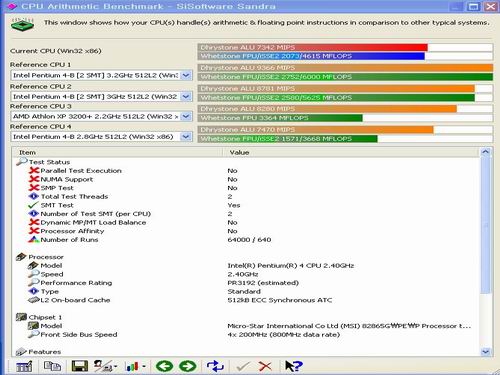Click the list scroll down arrow
Image resolution: width=500 pixels, height=375 pixels.
pos(486,351)
